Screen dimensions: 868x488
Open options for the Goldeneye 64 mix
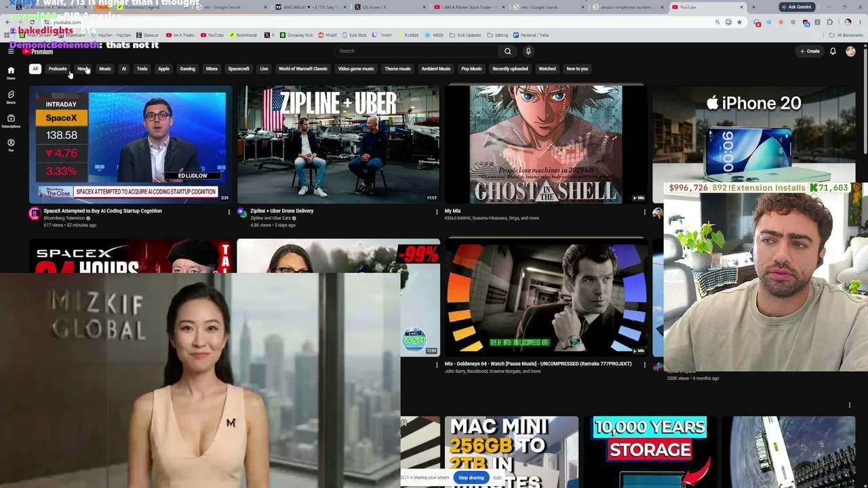pos(644,365)
